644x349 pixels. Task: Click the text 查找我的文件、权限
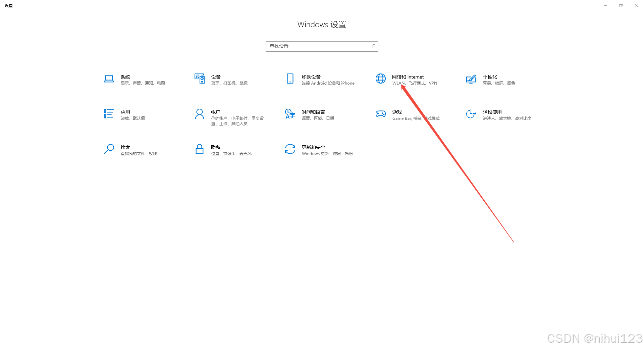139,154
